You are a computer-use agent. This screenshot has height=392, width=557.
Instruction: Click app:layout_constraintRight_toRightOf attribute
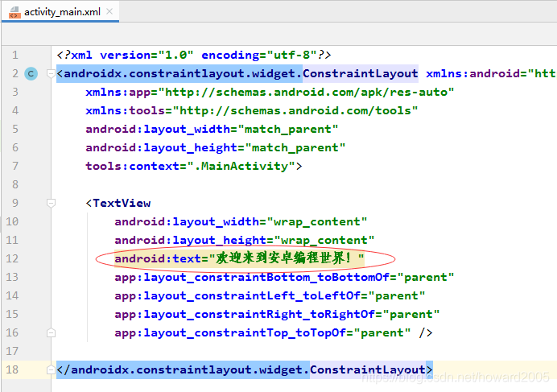tap(277, 314)
